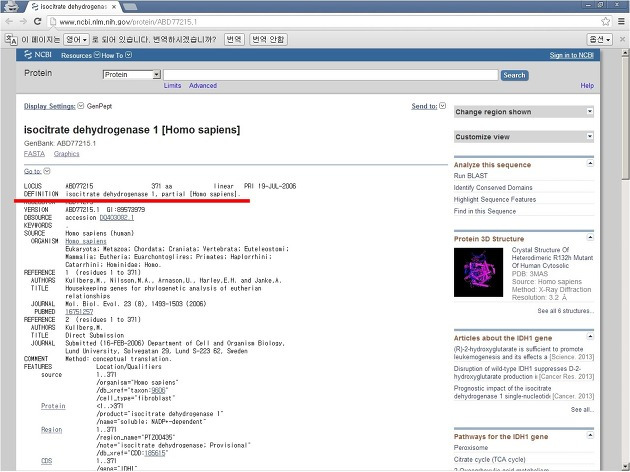
Task: Open the Limits link
Action: click(x=172, y=86)
